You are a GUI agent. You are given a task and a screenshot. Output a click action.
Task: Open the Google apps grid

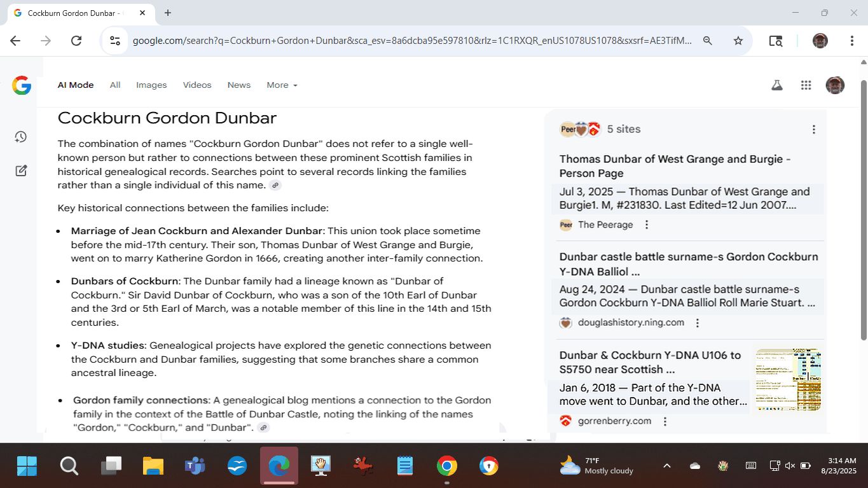point(806,85)
